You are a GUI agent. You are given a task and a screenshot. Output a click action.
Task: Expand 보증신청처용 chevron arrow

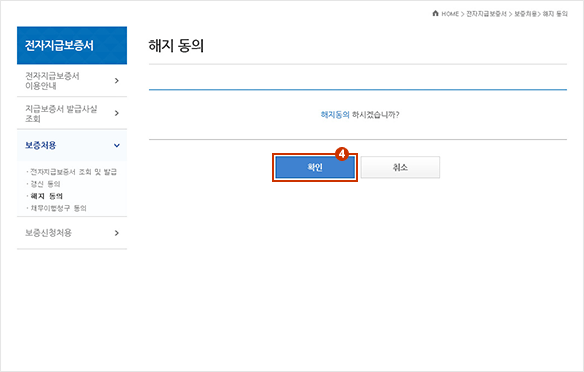point(117,233)
